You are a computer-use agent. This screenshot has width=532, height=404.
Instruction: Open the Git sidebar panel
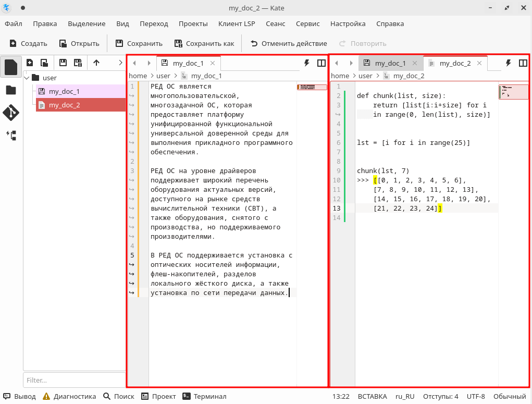click(x=11, y=113)
